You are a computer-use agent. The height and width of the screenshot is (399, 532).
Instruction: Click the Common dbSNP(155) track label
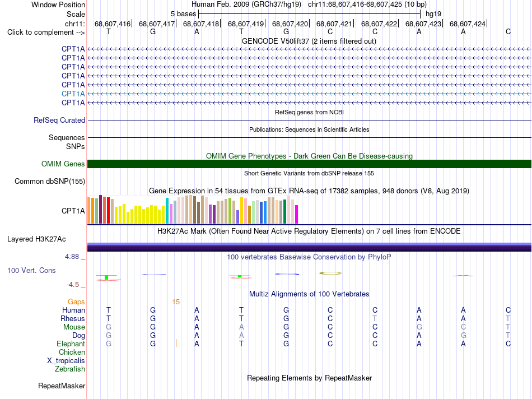50,182
